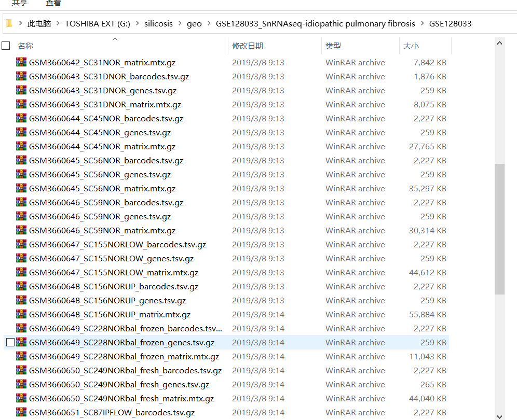Viewport: 517px width, 420px height.
Task: Navigate to the silicosis breadcrumb
Action: (158, 23)
